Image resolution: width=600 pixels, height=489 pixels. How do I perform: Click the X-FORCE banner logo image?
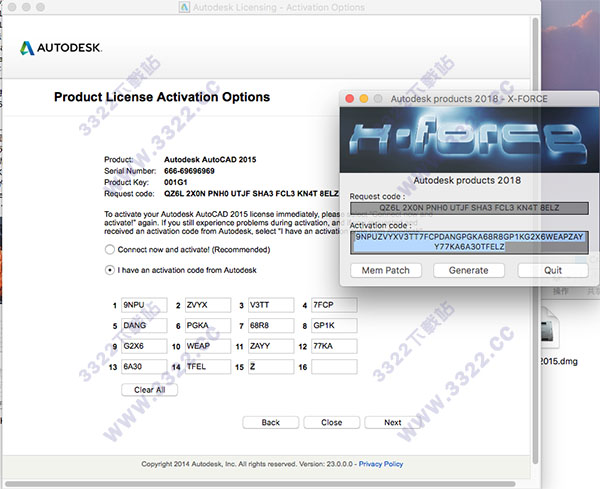(470, 140)
